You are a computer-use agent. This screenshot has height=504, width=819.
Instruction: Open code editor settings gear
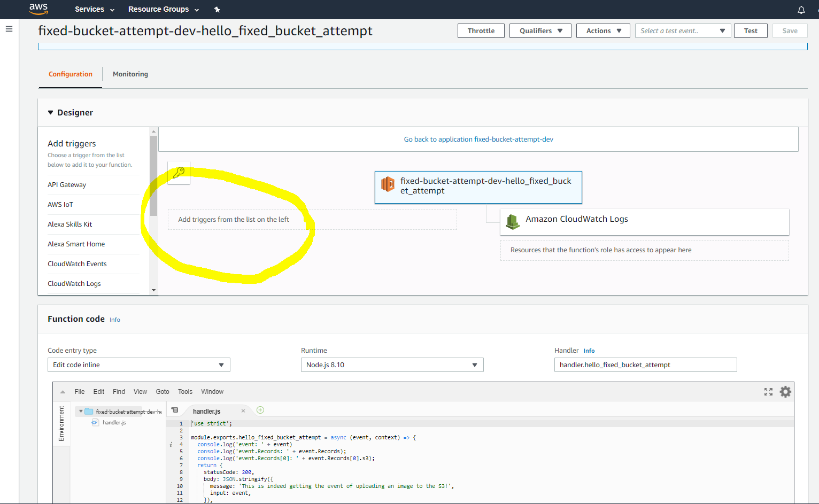pos(785,392)
